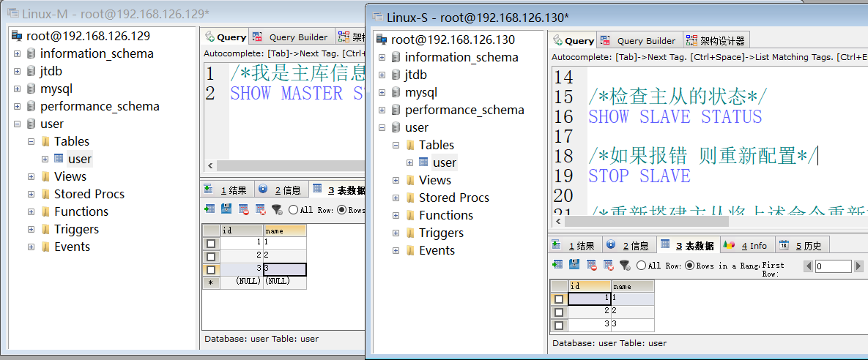This screenshot has height=360, width=868.
Task: Click Stored Procs folder icon in Linux-S tree
Action: coord(410,198)
